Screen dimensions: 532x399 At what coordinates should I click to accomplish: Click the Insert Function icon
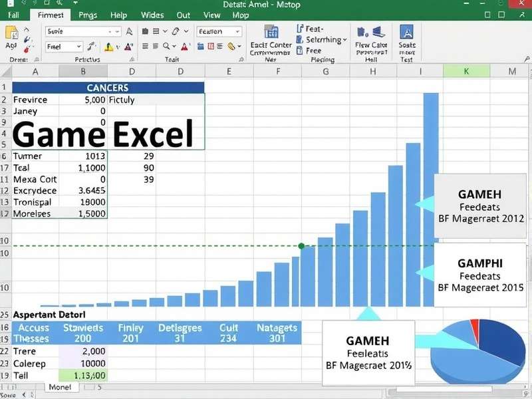click(x=128, y=31)
